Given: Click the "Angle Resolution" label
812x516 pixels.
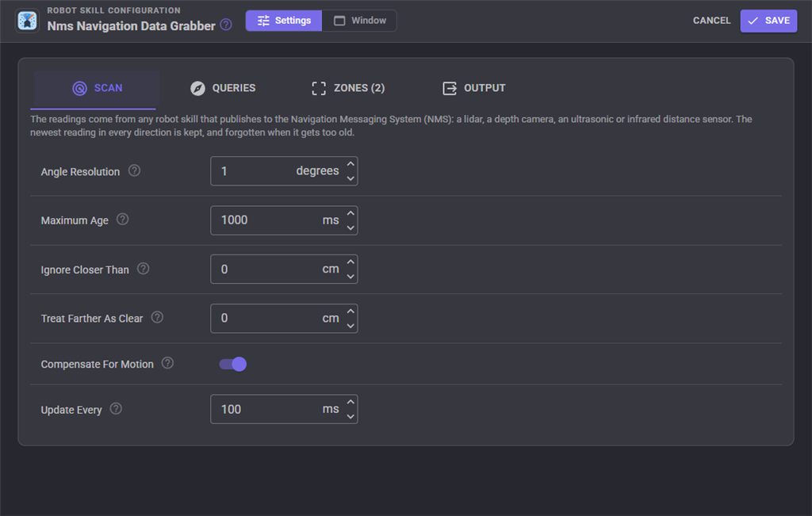Looking at the screenshot, I should click(80, 172).
